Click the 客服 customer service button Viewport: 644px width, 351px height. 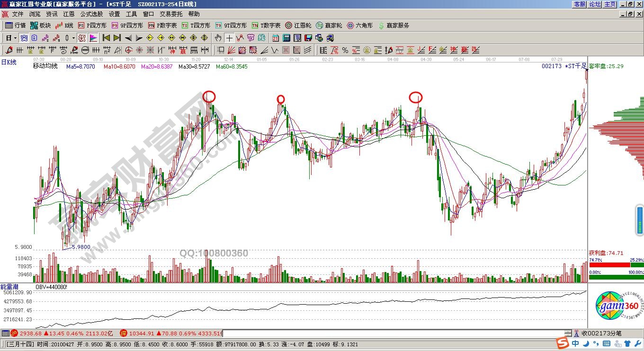point(580,4)
